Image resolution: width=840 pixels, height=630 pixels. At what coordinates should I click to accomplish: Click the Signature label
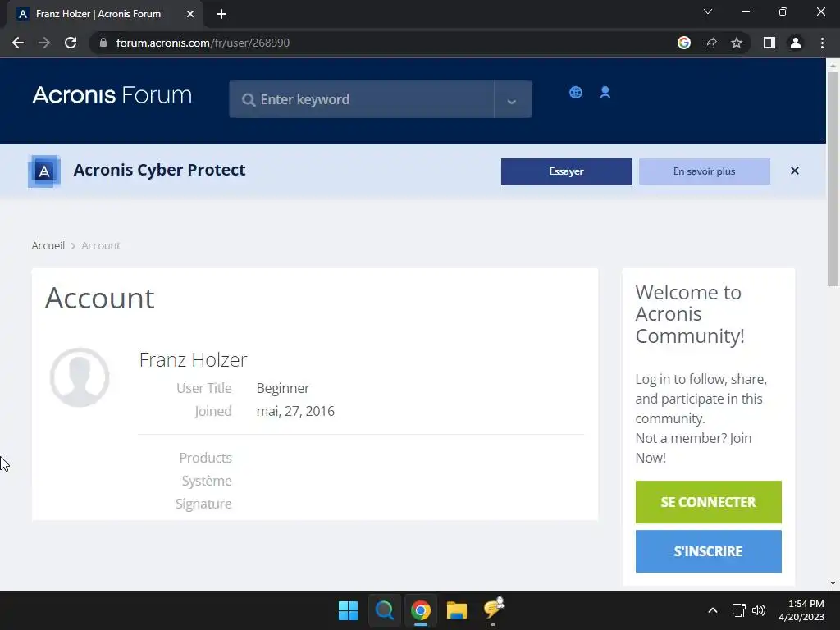[203, 504]
